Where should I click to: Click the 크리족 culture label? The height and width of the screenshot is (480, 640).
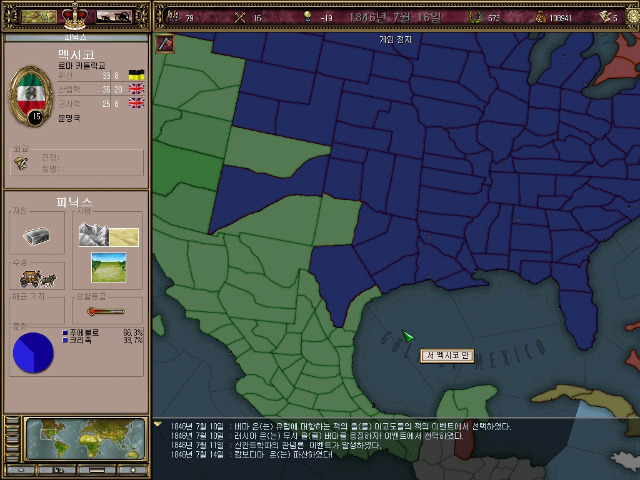point(80,340)
